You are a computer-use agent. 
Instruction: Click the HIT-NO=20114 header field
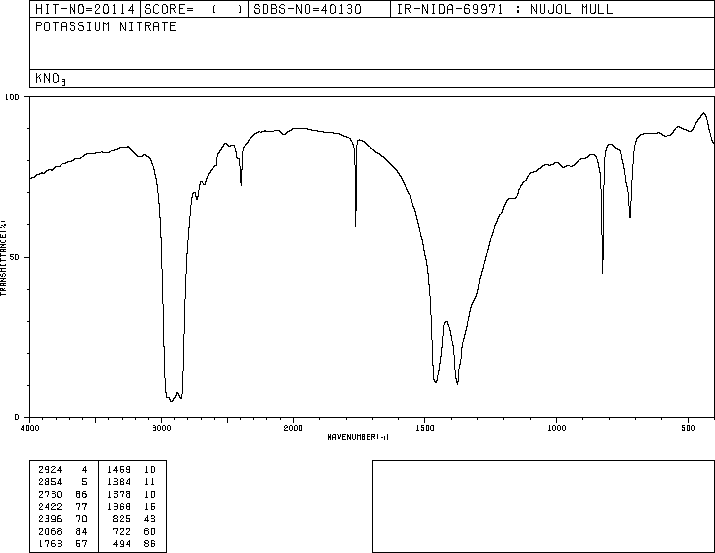(x=85, y=9)
